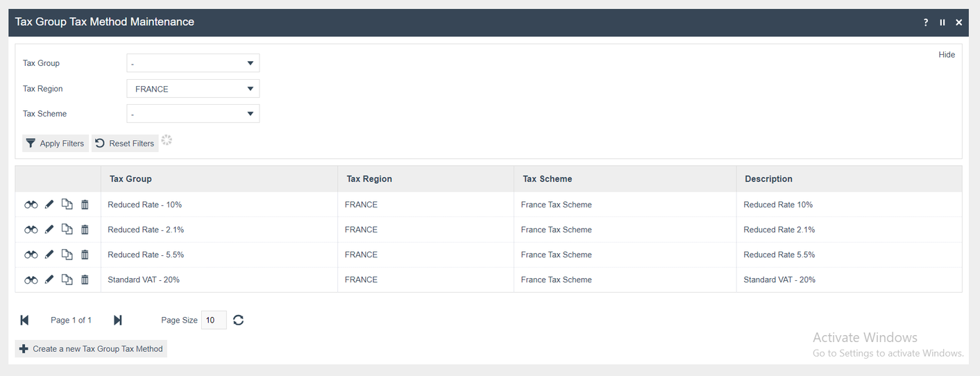The image size is (980, 376).
Task: Jump to the last page
Action: (x=118, y=320)
